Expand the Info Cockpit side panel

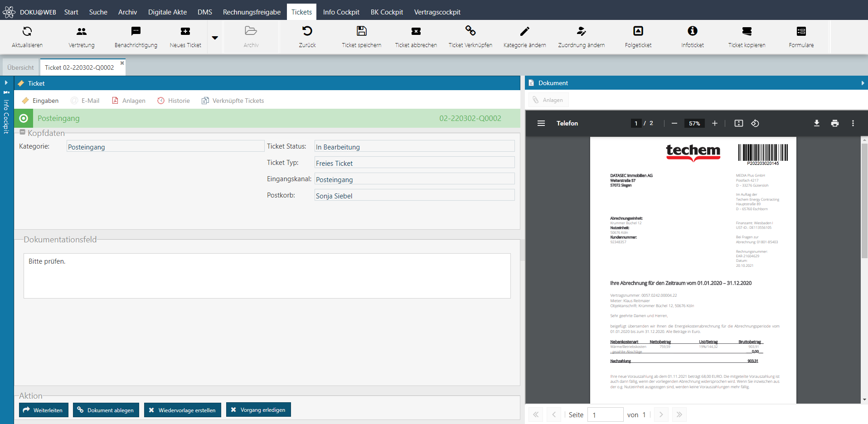6,83
